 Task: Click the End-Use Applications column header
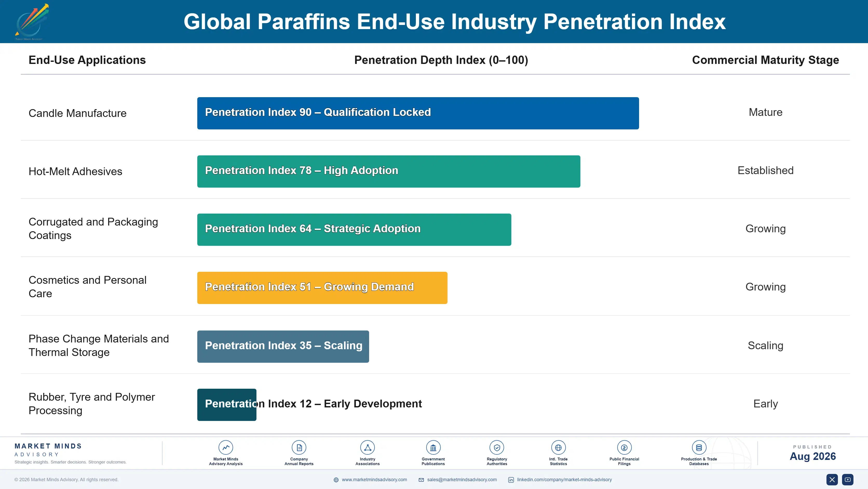coord(87,60)
